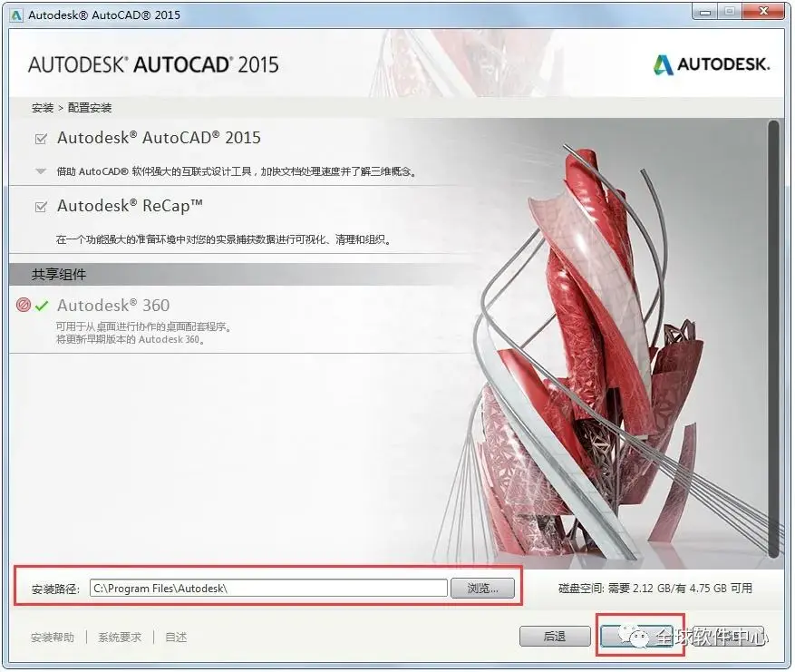
Task: Click the 安装 > 配置安装 breadcrumb text
Action: [72, 108]
